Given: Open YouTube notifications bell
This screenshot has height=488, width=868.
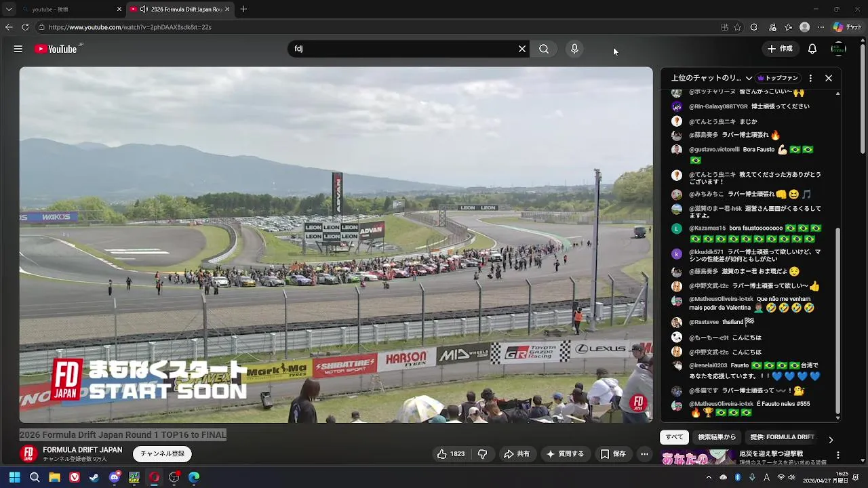Looking at the screenshot, I should tap(812, 49).
